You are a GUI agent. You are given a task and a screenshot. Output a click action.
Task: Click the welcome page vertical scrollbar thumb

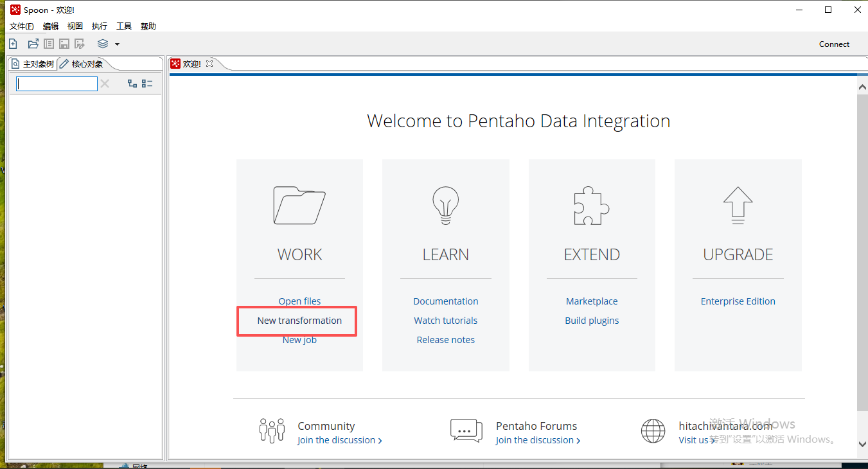(x=862, y=251)
